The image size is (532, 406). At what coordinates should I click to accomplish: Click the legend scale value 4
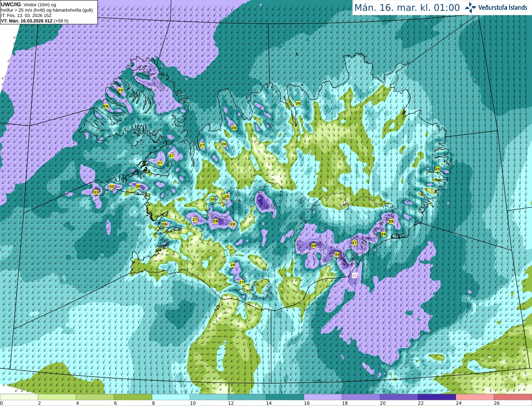point(77,403)
